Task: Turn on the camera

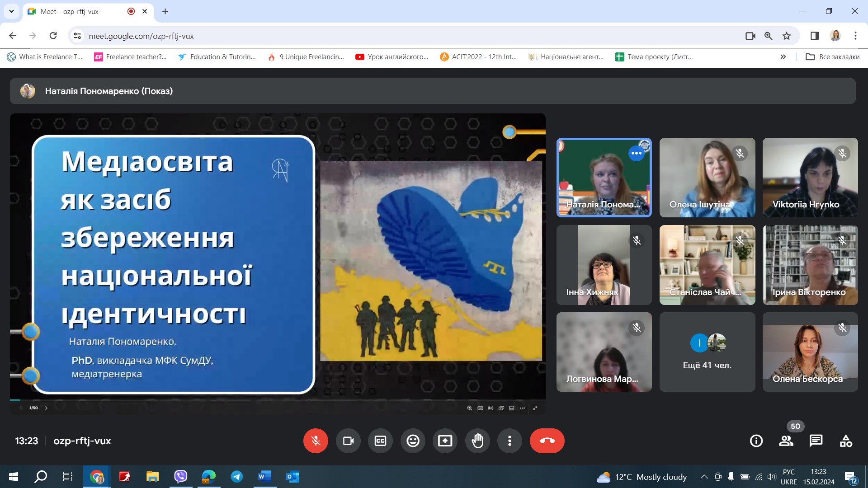Action: click(x=348, y=441)
